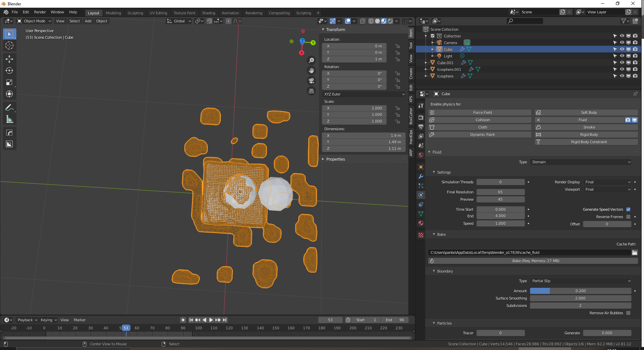Hide the Light object in the outliner
This screenshot has height=350, width=644.
click(622, 56)
